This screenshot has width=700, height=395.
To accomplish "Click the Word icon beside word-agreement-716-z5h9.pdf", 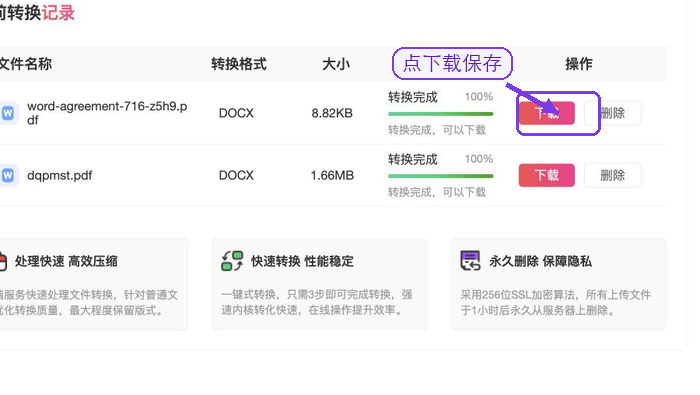I will point(8,113).
